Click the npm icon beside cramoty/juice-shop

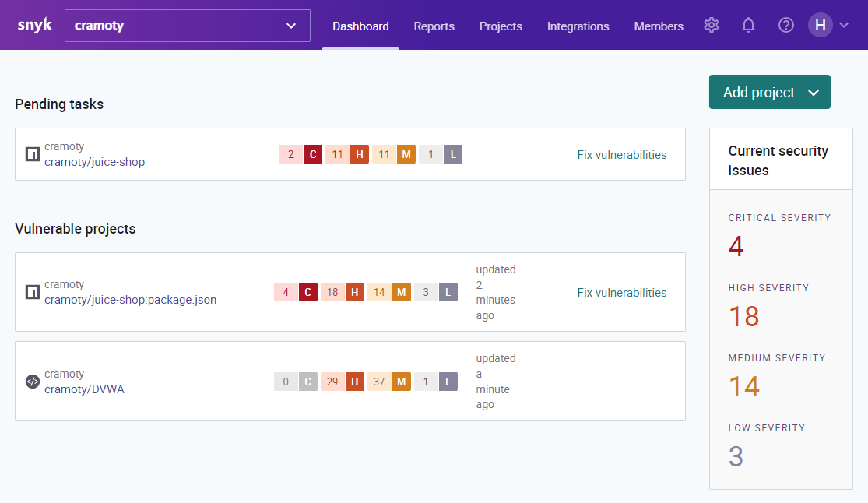(x=33, y=154)
